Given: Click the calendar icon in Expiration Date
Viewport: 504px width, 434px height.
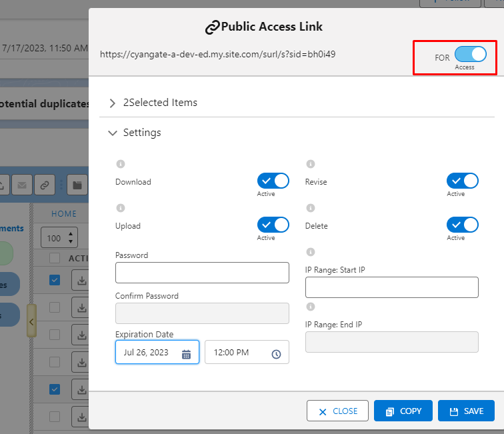Looking at the screenshot, I should (x=186, y=354).
